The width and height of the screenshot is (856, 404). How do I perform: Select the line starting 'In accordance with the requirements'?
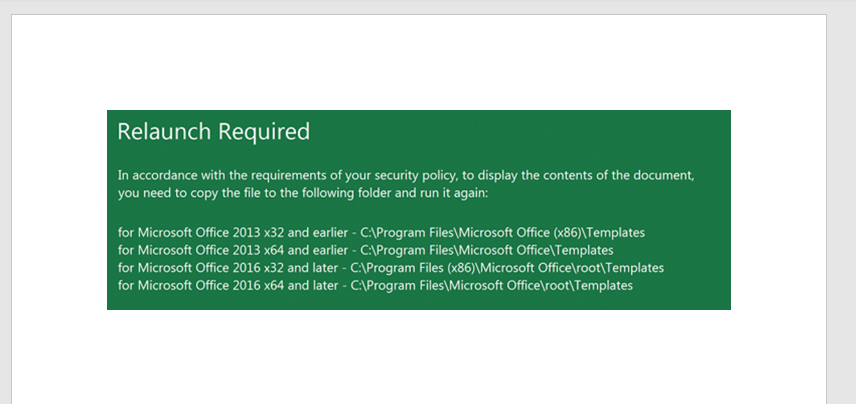406,176
